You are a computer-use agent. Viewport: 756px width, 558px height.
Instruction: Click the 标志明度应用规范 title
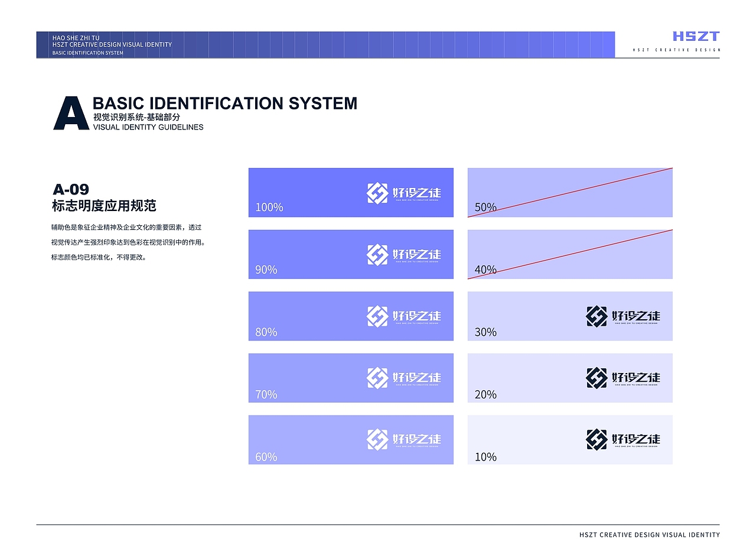[104, 206]
